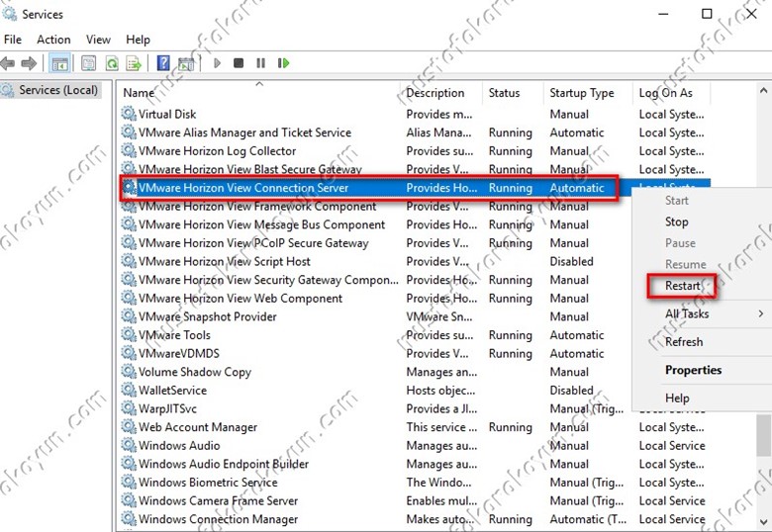Click the Restart Service toolbar icon
This screenshot has height=532, width=772.
pos(284,63)
